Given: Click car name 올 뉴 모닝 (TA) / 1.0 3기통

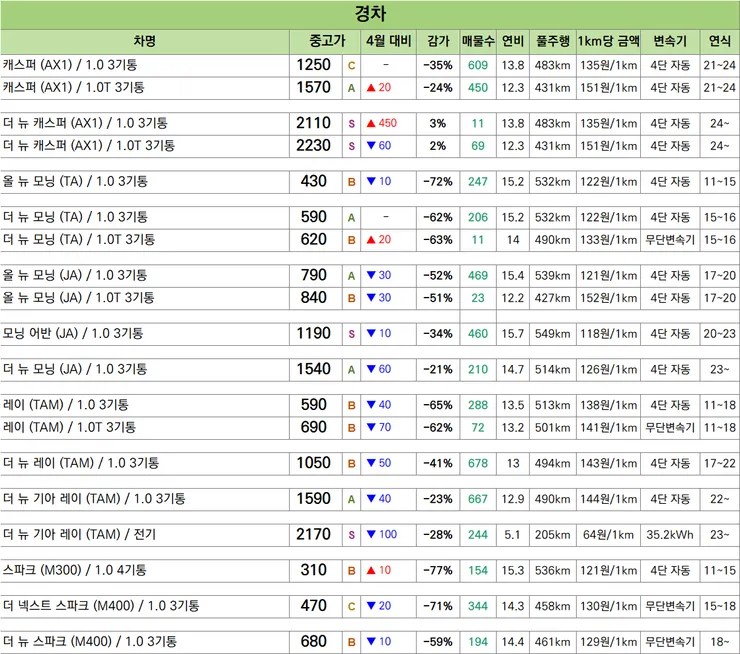Looking at the screenshot, I should [75, 181].
